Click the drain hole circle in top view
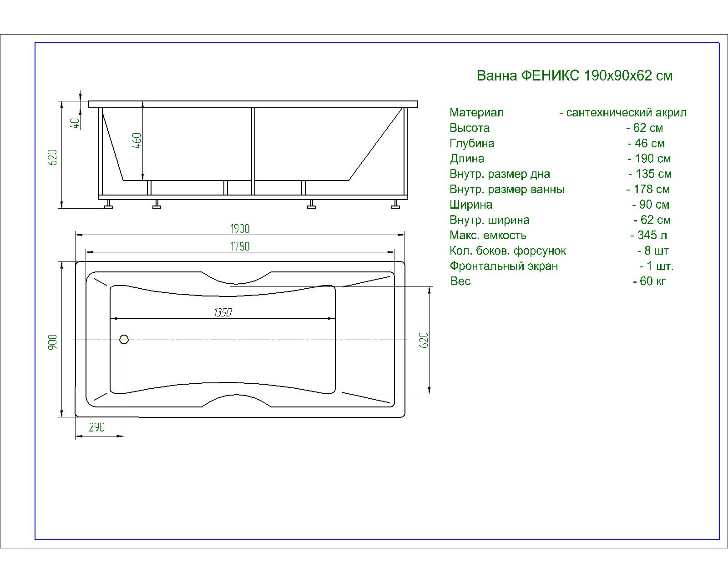Viewport: 728px width, 582px height. pos(124,339)
